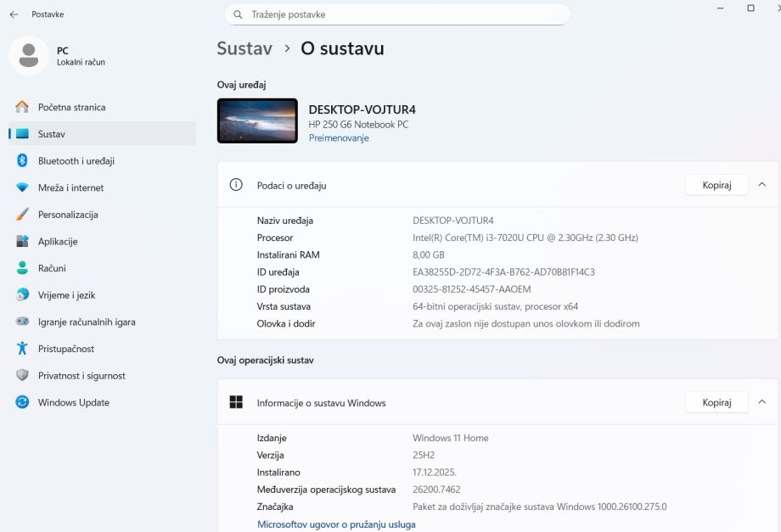
Task: Collapse the Podaci o uređaju section
Action: pyautogui.click(x=761, y=185)
